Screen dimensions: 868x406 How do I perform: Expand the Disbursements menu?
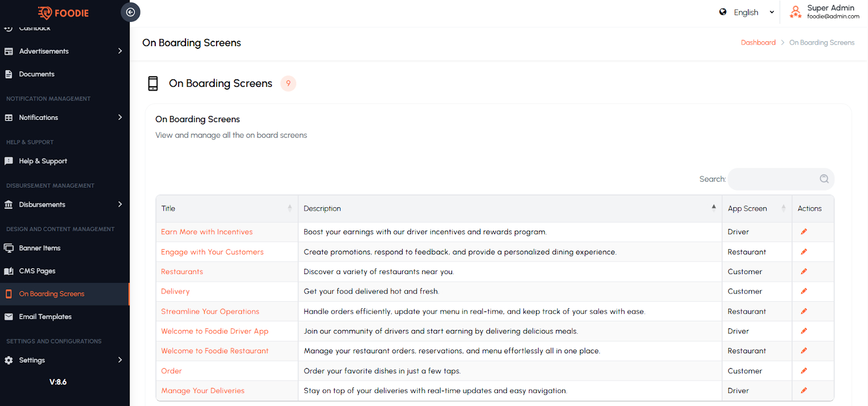tap(64, 205)
